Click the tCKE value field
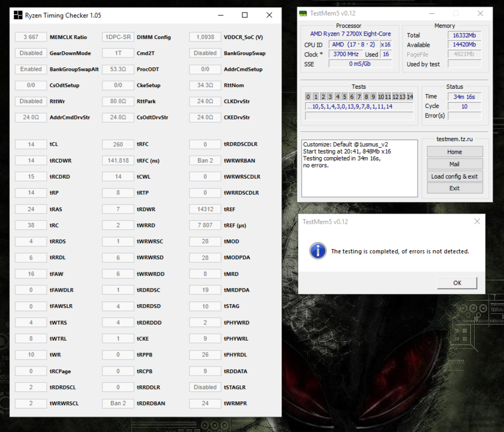504x432 pixels. [x=118, y=338]
